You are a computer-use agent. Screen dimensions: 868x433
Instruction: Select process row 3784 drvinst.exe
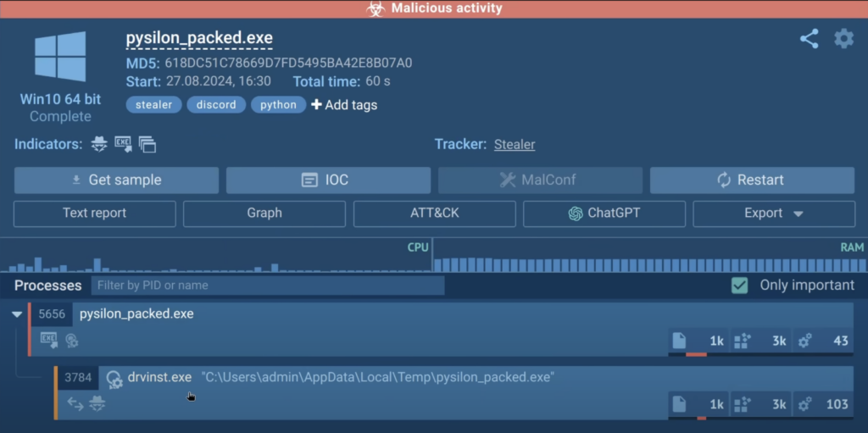pyautogui.click(x=454, y=392)
